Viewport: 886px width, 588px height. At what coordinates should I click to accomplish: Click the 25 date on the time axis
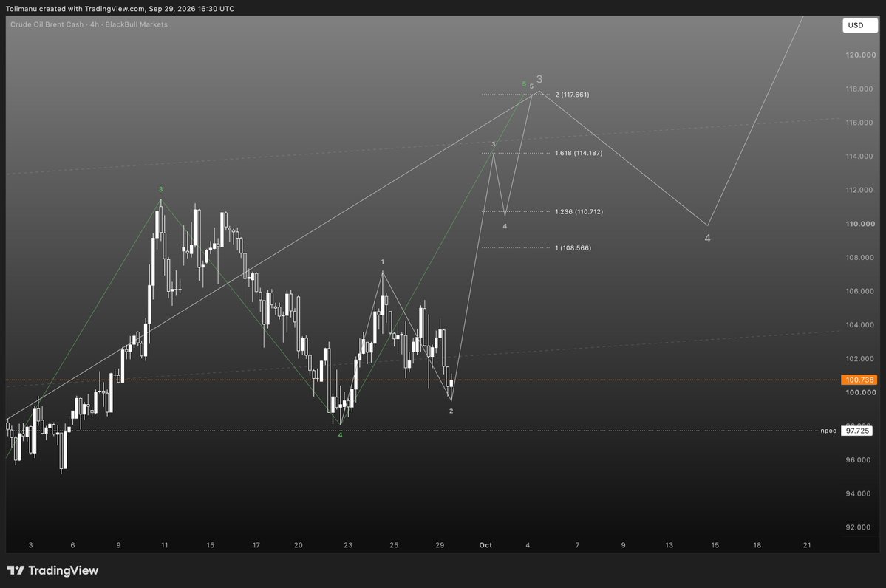(x=394, y=546)
